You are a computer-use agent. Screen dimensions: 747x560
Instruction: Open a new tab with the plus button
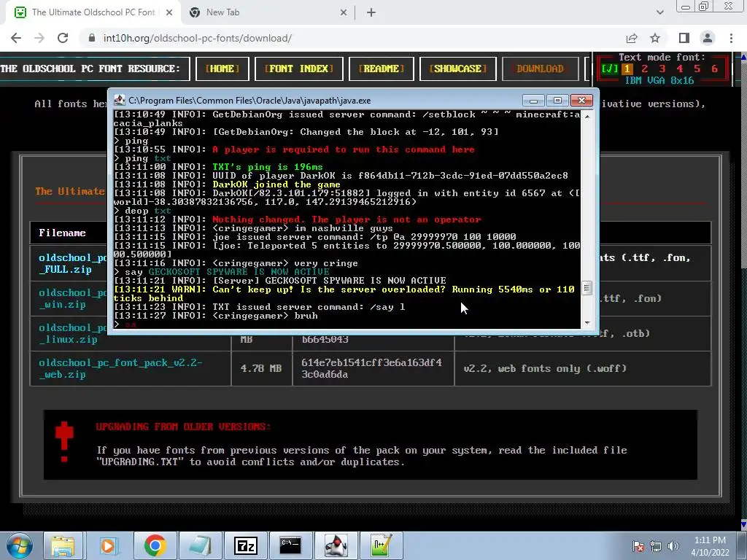[371, 12]
